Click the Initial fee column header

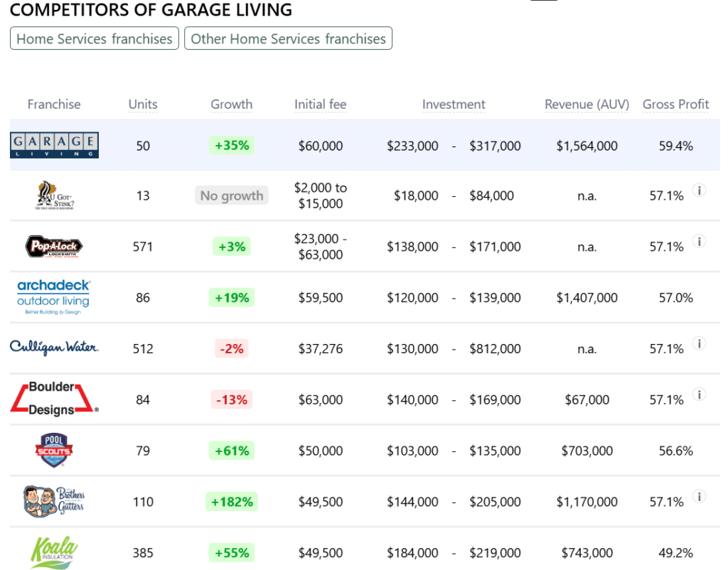coord(321,104)
